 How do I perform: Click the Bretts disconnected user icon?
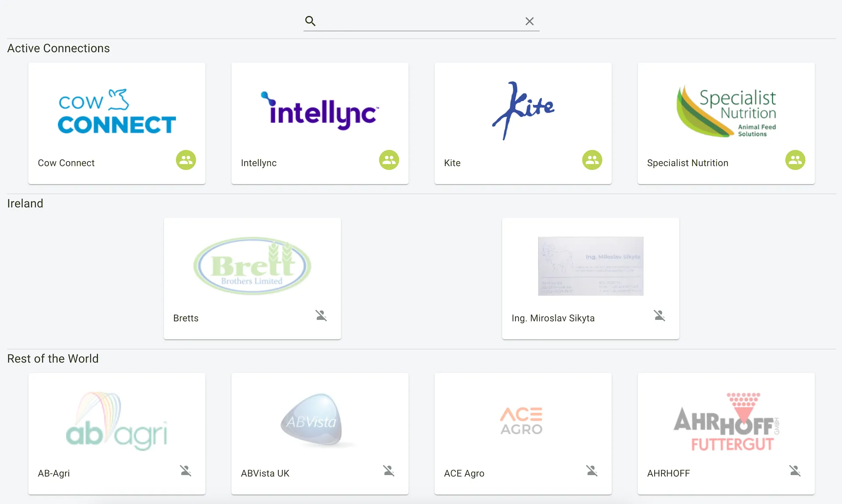[321, 316]
